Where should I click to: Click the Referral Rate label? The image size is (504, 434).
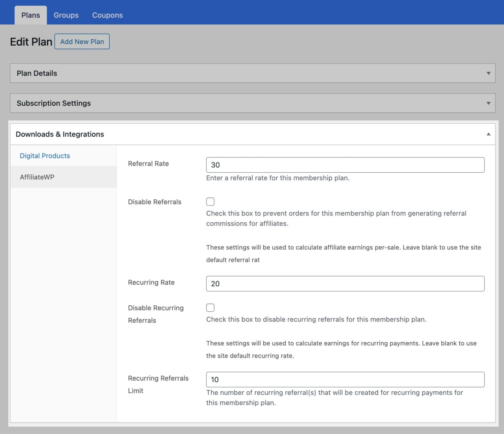click(148, 164)
